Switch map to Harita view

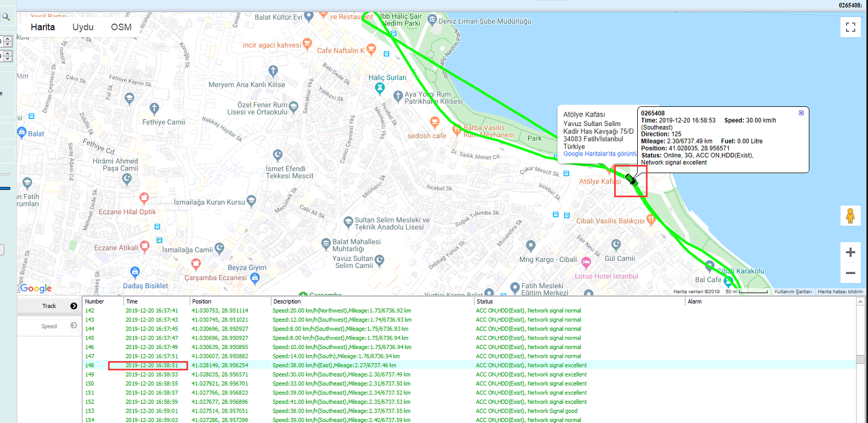pyautogui.click(x=43, y=27)
